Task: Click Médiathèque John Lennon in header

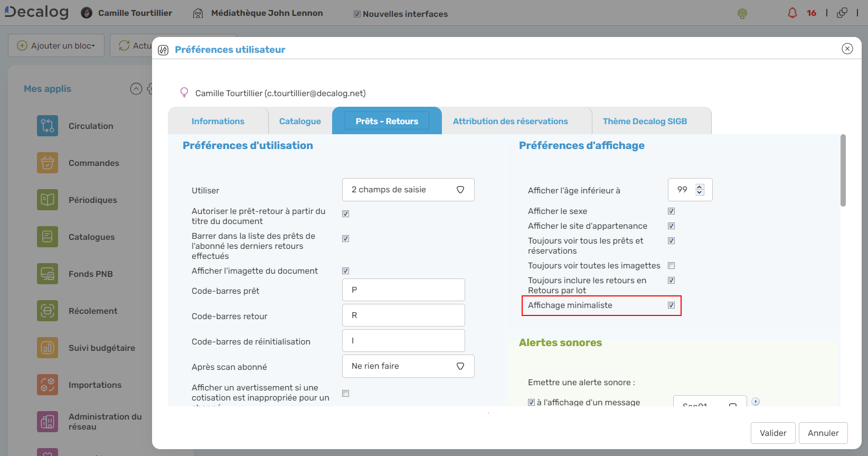Action: [x=267, y=13]
